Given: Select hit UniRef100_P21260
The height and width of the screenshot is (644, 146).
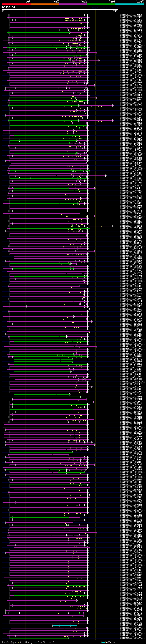Looking at the screenshot, I should click(x=131, y=376).
